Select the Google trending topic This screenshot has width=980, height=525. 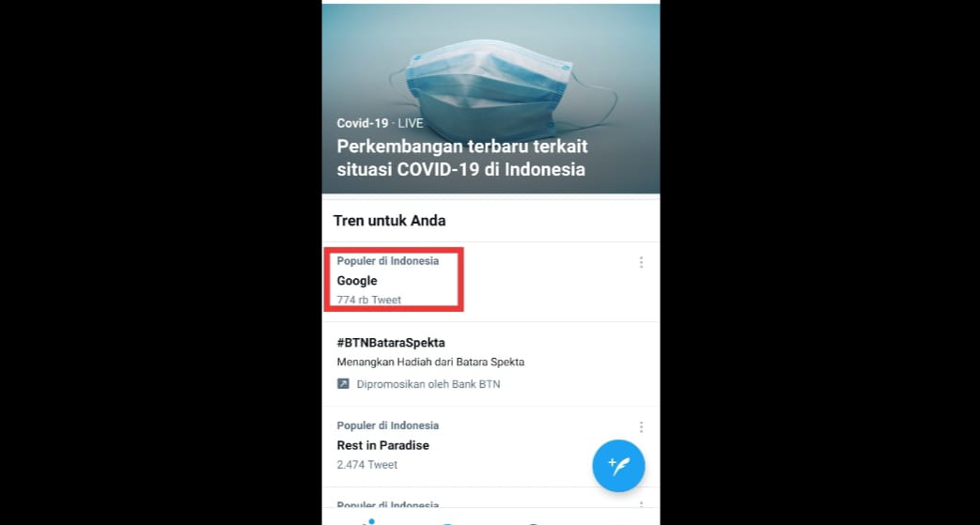357,281
